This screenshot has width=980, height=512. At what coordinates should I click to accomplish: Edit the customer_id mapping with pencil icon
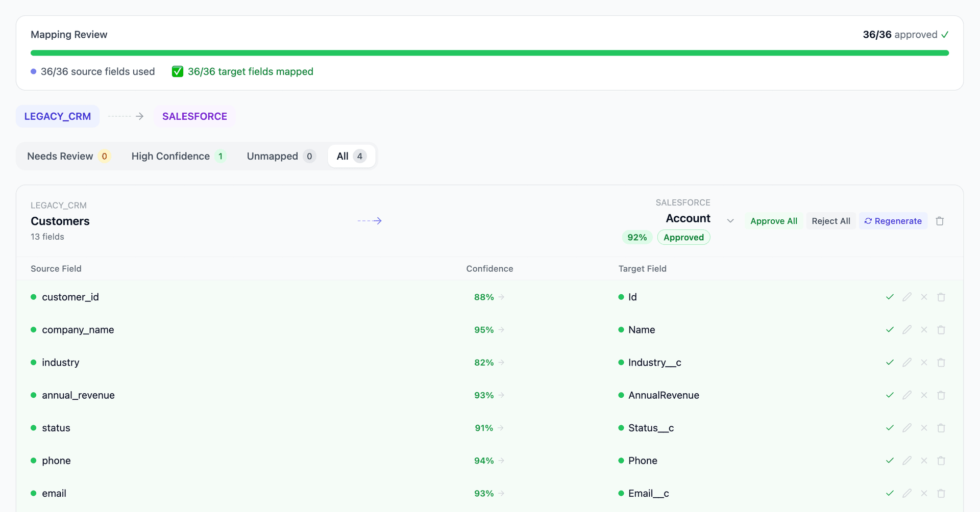pyautogui.click(x=907, y=297)
